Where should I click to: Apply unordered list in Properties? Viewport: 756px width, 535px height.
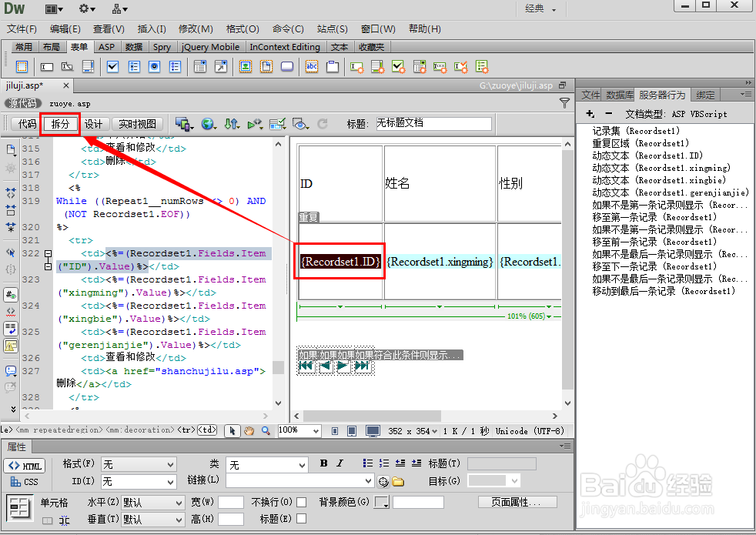coord(368,463)
